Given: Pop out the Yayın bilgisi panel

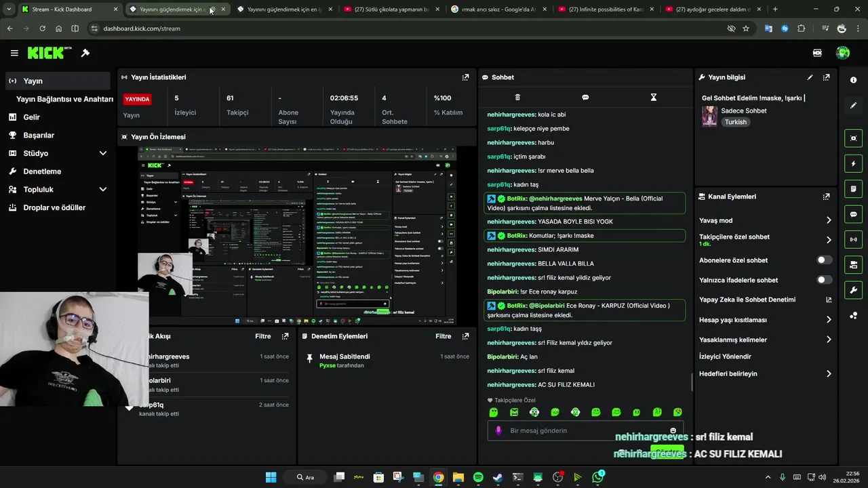Looking at the screenshot, I should (826, 77).
